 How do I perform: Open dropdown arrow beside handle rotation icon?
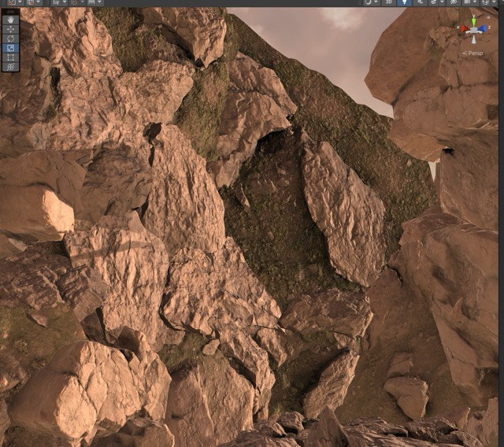coord(39,2)
